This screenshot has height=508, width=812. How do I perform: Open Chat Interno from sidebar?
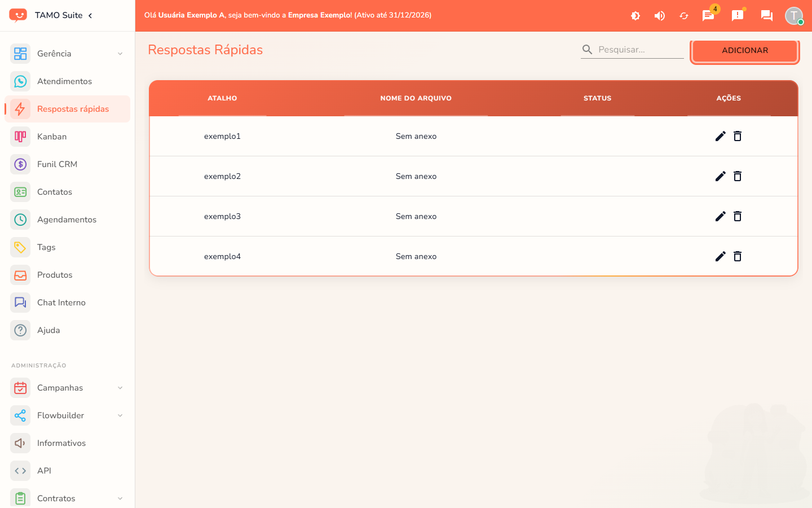(68, 303)
